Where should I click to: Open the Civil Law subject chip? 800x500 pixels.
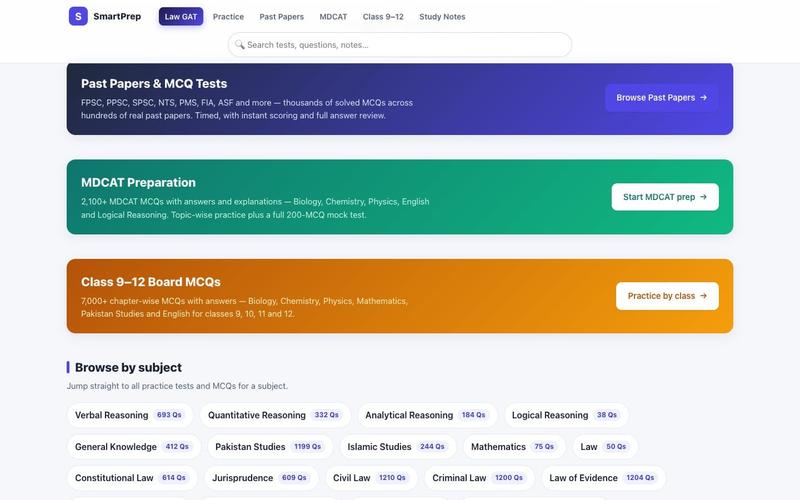(371, 478)
